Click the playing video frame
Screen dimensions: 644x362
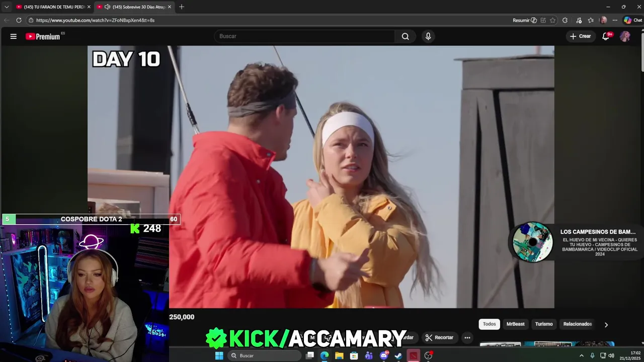(321, 176)
